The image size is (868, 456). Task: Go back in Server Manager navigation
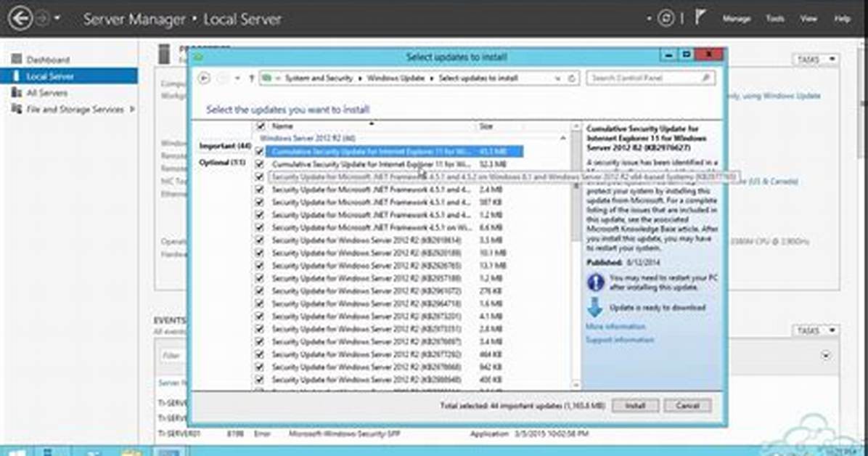(20, 18)
